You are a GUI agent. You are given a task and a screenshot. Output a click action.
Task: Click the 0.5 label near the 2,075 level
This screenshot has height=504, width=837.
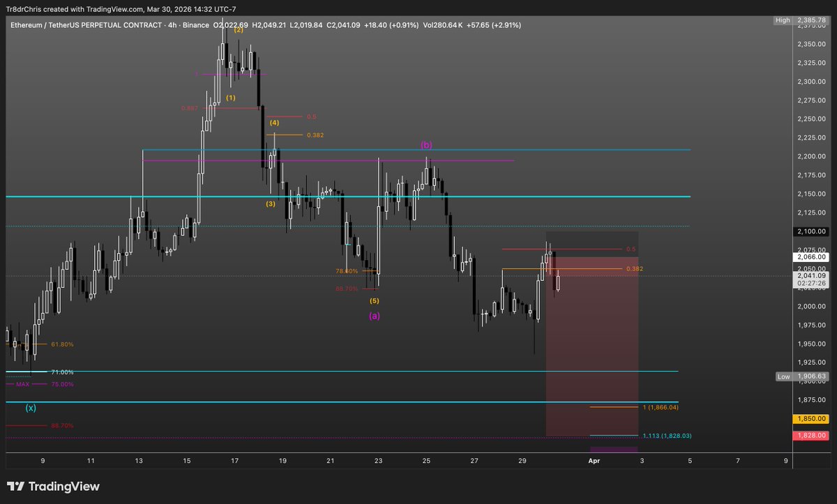631,249
